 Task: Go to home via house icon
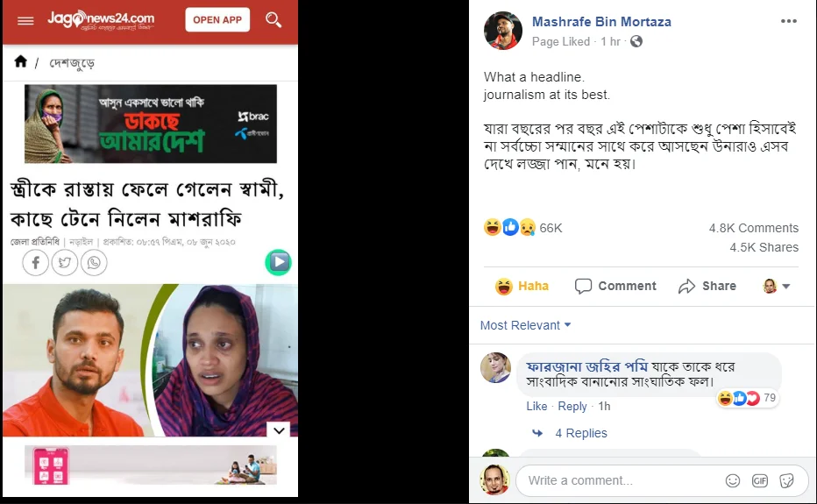click(x=20, y=61)
